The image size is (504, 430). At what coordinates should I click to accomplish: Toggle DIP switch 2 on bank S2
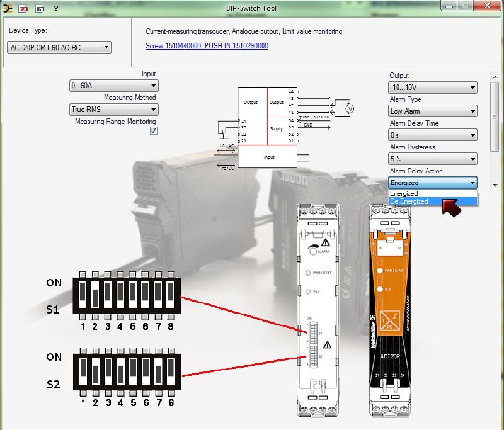(x=95, y=370)
